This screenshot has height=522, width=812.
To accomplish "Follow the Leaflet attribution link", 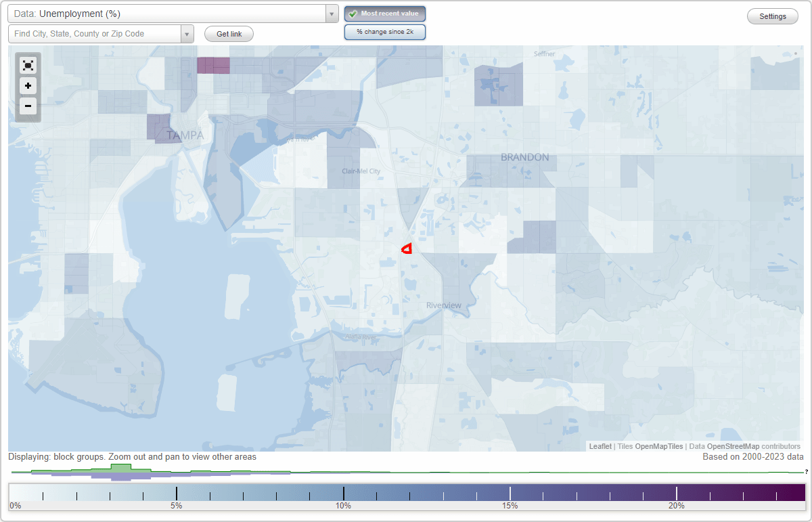I will [600, 446].
